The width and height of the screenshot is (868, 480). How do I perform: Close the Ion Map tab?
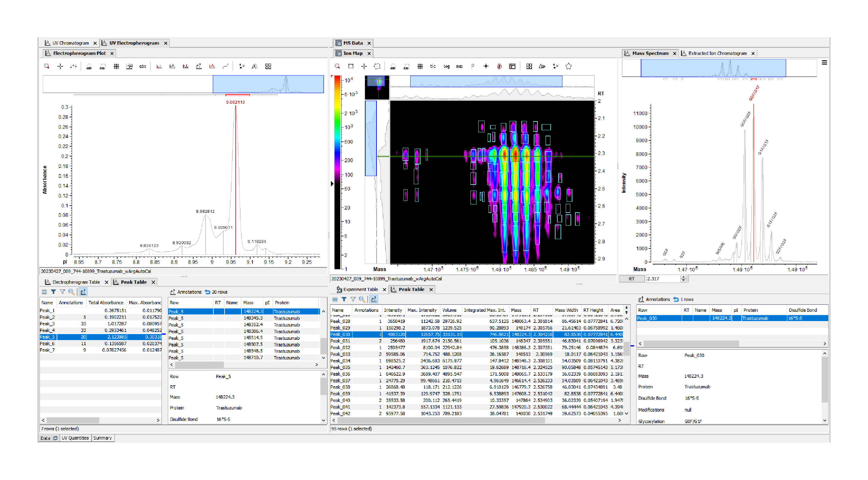[369, 53]
